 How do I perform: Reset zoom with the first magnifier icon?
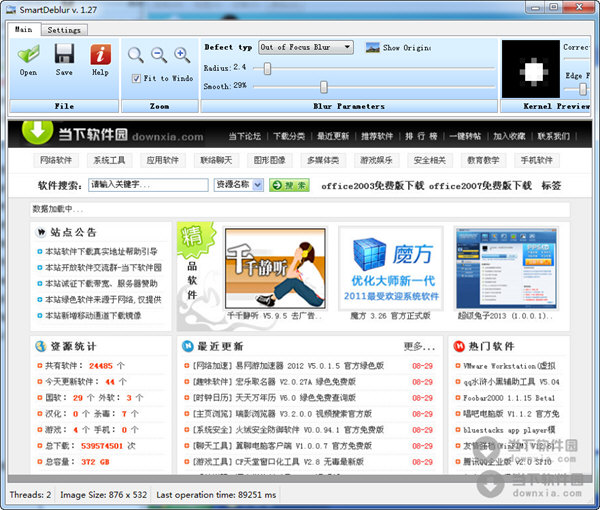(x=136, y=55)
